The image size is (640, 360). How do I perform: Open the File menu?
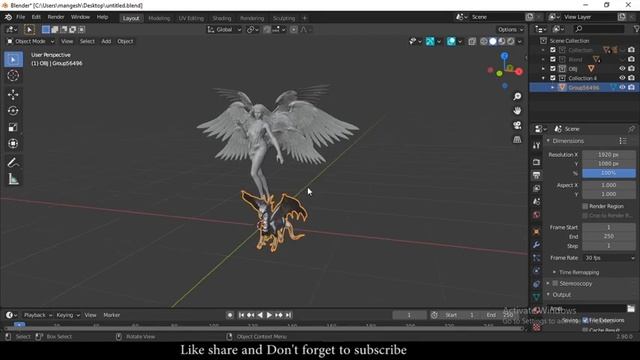coord(20,17)
